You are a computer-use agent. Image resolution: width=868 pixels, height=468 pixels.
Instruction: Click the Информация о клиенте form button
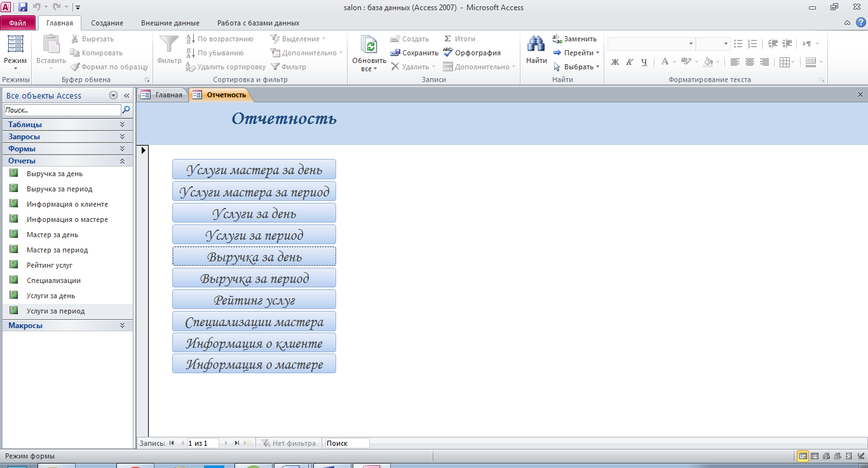point(254,343)
